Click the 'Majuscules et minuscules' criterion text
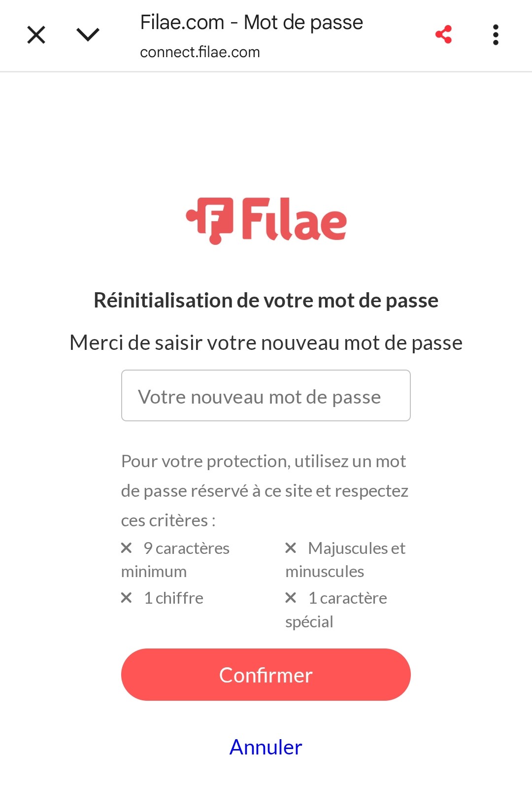The height and width of the screenshot is (786, 532). [x=346, y=560]
